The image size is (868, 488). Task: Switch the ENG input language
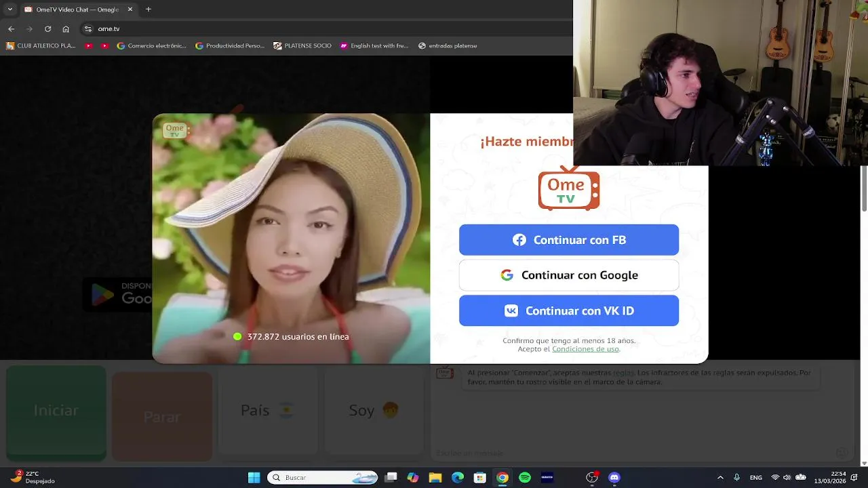click(x=755, y=478)
